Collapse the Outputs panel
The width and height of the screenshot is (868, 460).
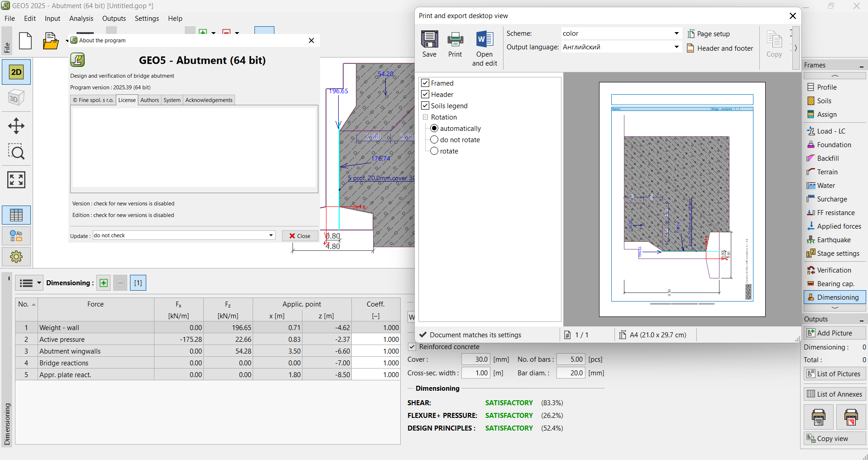pos(861,320)
